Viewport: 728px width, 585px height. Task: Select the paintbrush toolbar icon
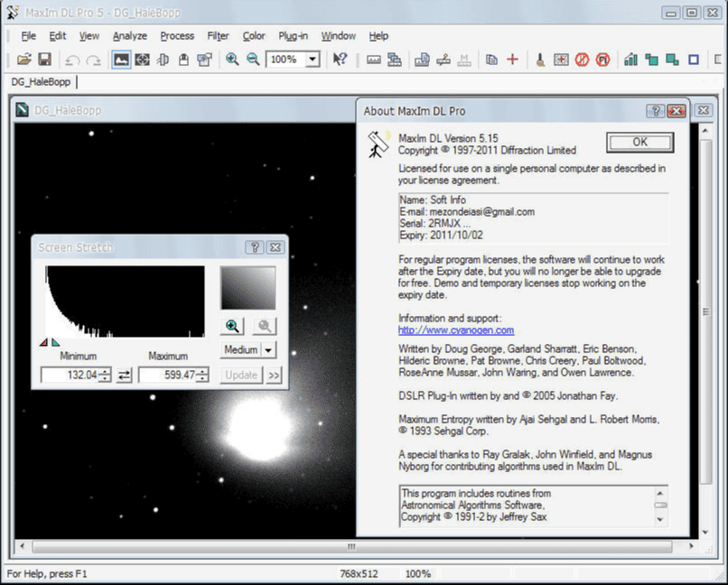(540, 60)
